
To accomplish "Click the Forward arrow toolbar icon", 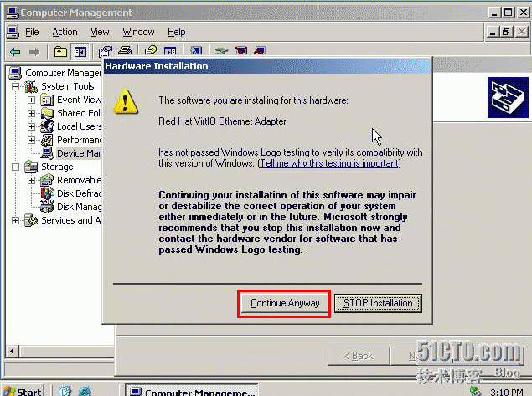I will [34, 52].
